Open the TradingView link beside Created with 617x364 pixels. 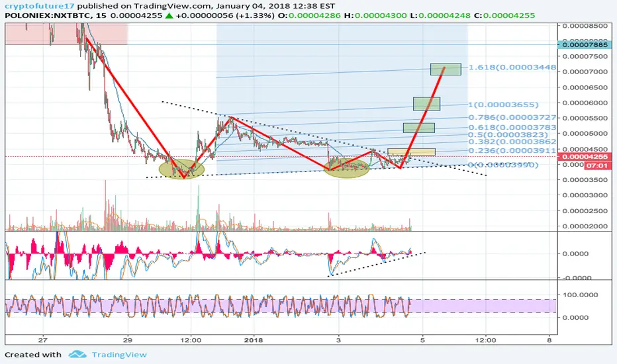(119, 355)
